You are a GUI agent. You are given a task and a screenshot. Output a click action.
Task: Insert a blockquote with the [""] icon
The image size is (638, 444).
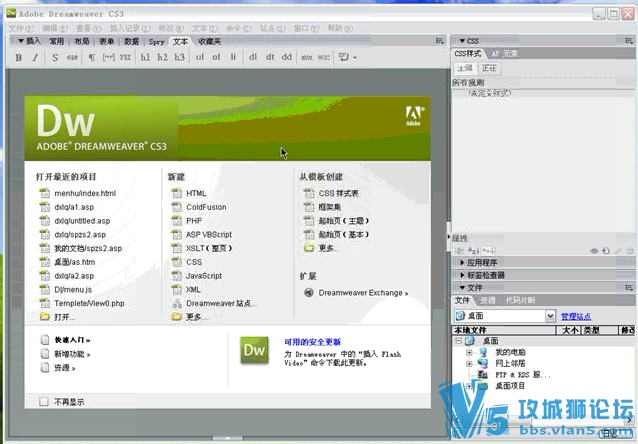(x=108, y=57)
